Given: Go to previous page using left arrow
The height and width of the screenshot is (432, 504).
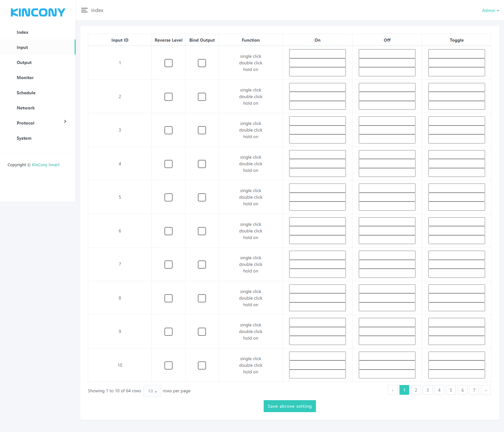Looking at the screenshot, I should click(392, 390).
